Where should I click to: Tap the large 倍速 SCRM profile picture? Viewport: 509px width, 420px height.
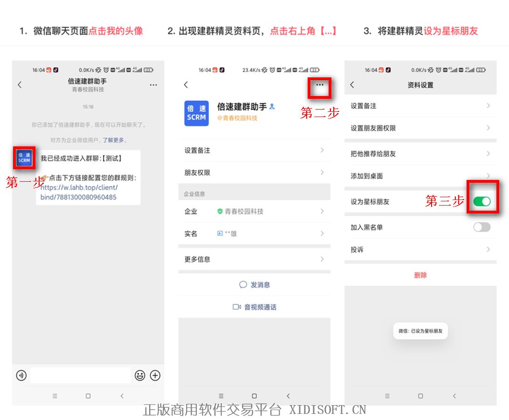click(196, 113)
